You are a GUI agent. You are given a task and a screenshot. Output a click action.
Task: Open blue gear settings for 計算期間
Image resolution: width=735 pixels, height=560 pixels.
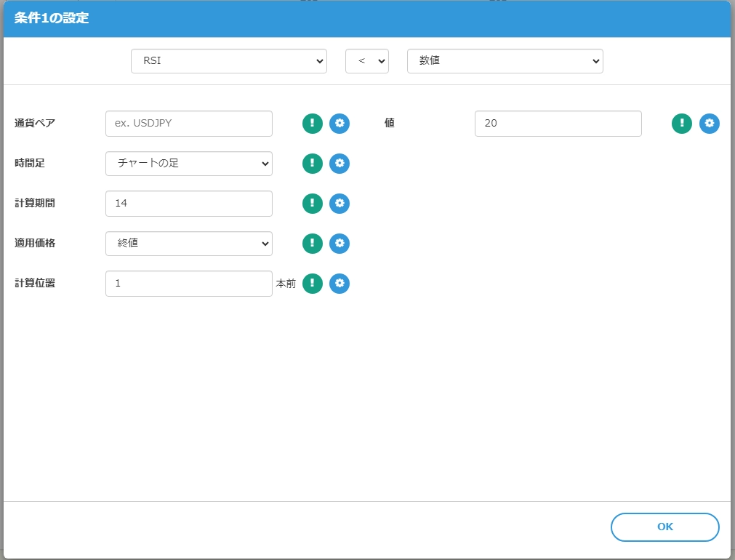click(340, 204)
